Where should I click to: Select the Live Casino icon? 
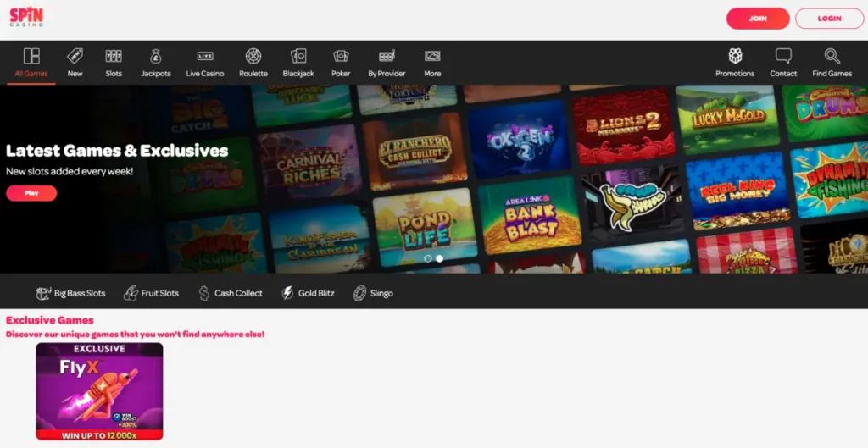[x=205, y=56]
